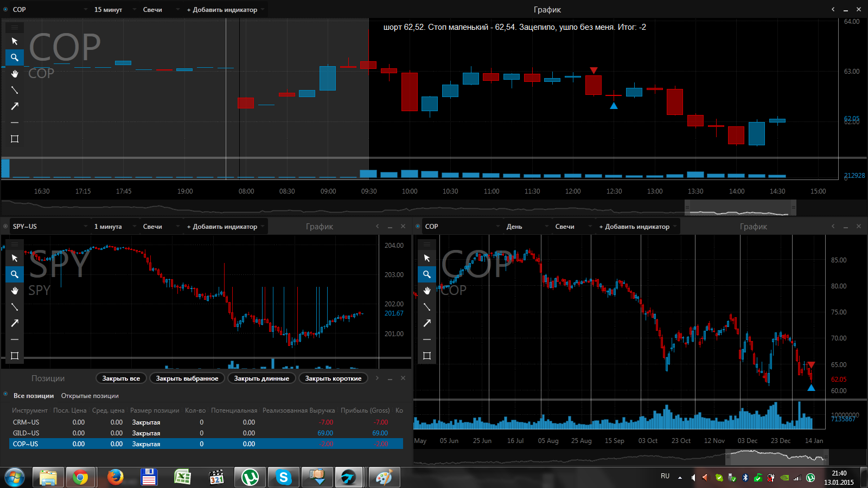The width and height of the screenshot is (868, 488).
Task: Open Добавить индикатор dropdown on top chart
Action: point(225,9)
